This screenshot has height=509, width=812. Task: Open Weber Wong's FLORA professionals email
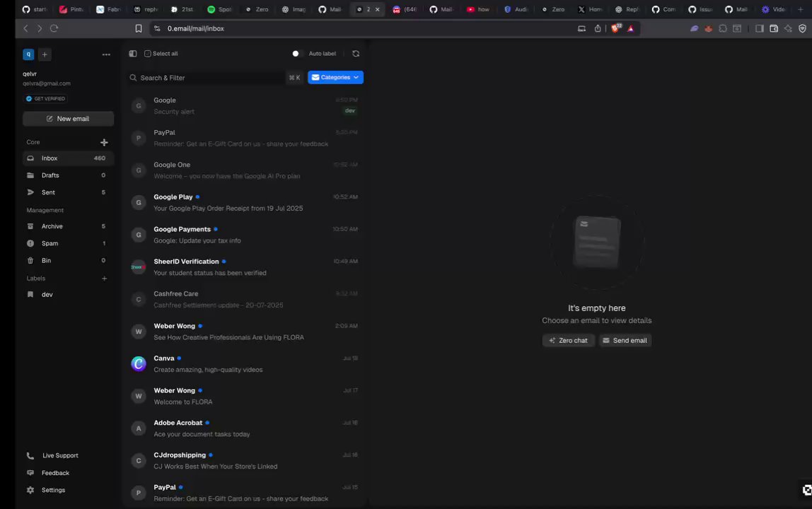pyautogui.click(x=243, y=332)
